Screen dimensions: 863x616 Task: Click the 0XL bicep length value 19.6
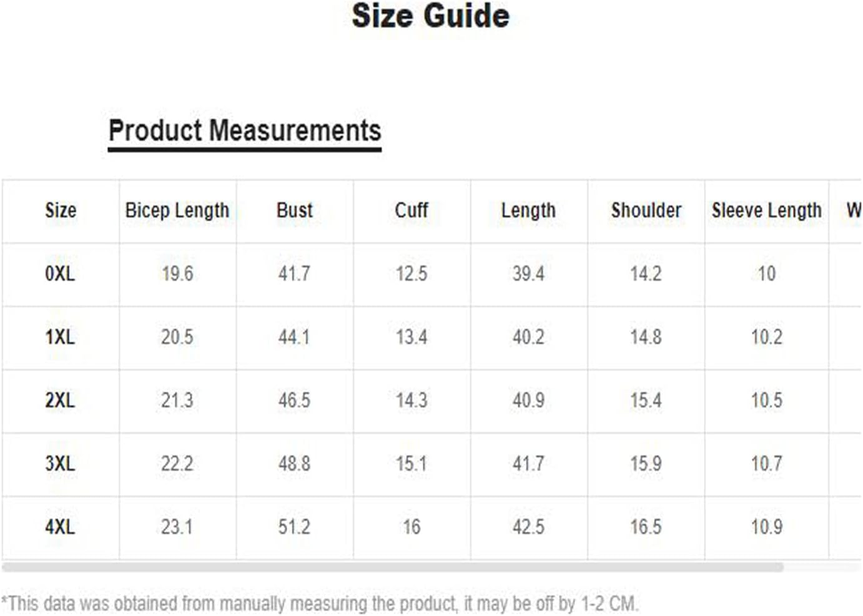tap(177, 273)
